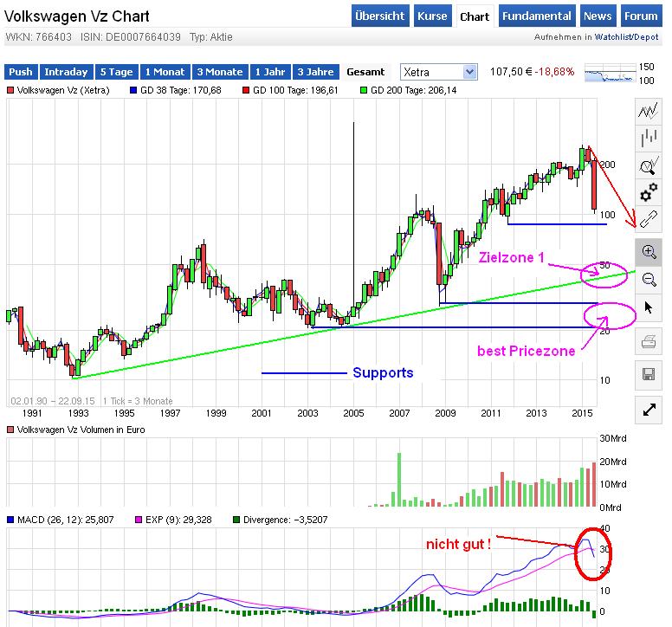The width and height of the screenshot is (672, 627).
Task: Click the 1991 label on the year axis
Action: coord(32,413)
